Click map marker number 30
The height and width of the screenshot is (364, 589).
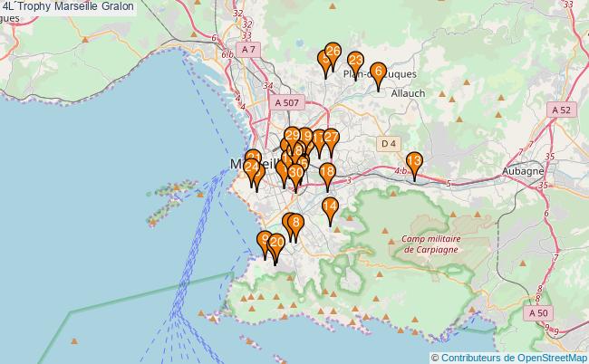pyautogui.click(x=295, y=173)
